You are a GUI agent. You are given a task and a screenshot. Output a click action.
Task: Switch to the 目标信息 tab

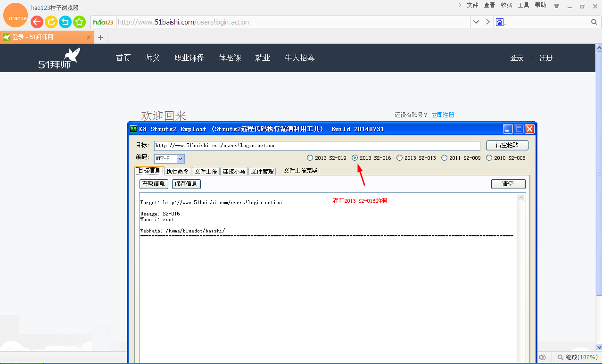coord(149,171)
